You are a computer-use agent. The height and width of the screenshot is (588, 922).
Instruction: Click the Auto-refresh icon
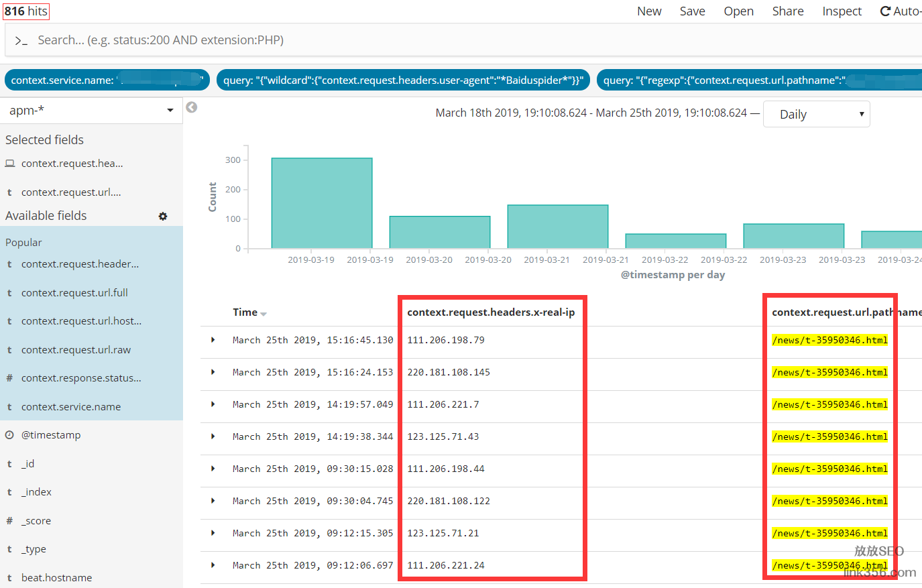pyautogui.click(x=885, y=11)
